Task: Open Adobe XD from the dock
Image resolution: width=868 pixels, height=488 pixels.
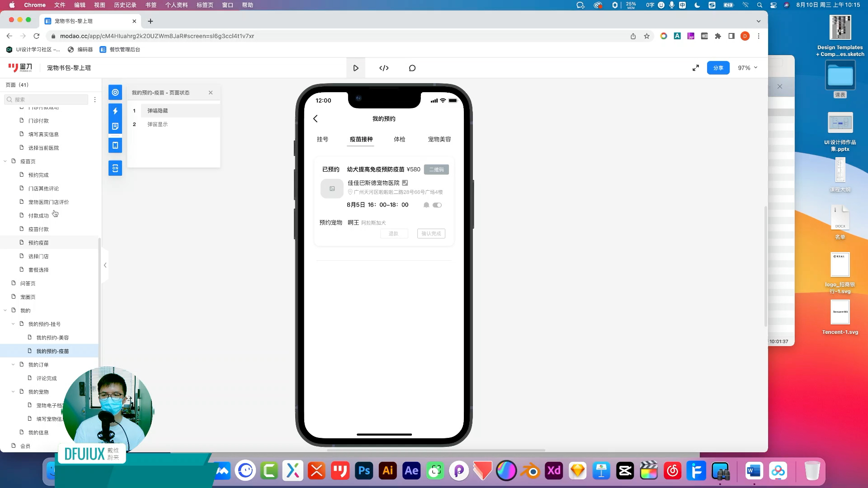Action: coord(554,471)
